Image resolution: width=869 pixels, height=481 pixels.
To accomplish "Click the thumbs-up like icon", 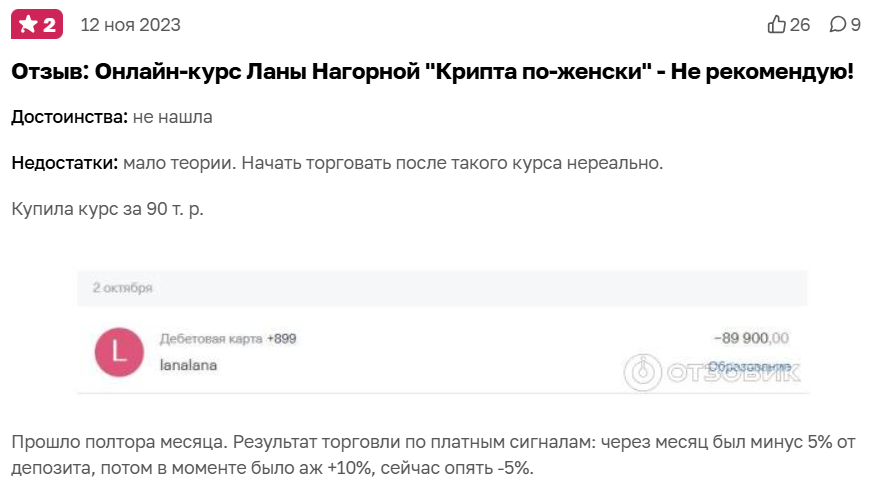I will coord(776,24).
